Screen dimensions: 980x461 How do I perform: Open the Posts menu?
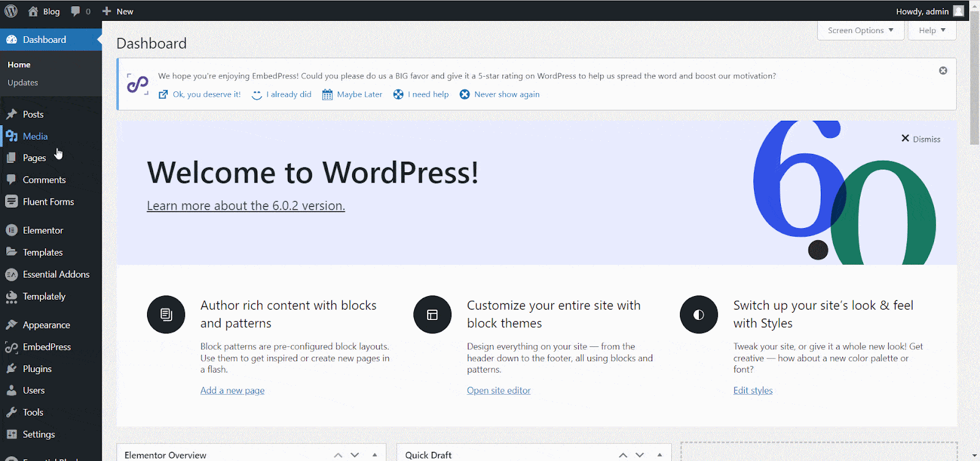pyautogui.click(x=33, y=115)
